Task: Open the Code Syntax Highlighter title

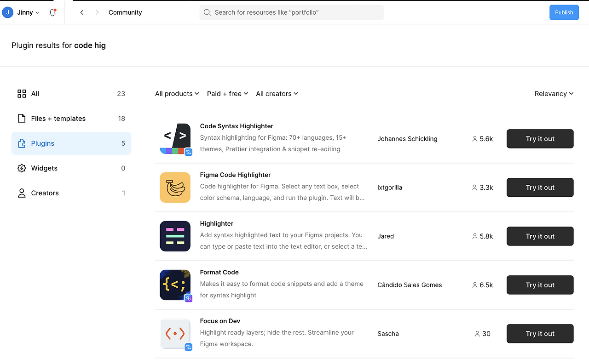Action: [x=237, y=126]
